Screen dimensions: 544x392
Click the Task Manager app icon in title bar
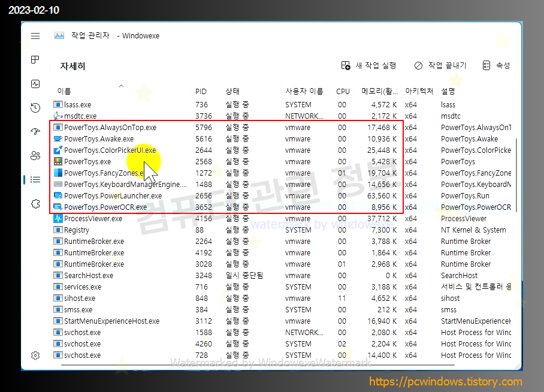pyautogui.click(x=59, y=35)
